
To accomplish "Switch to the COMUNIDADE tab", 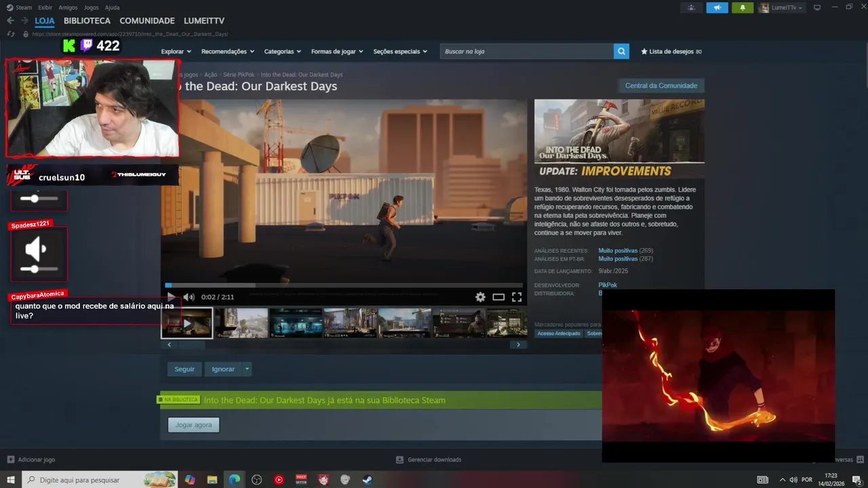I will click(x=147, y=21).
